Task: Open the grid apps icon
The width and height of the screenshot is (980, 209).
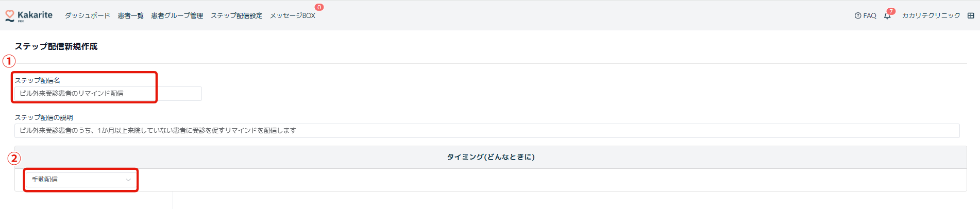Action: coord(971,16)
